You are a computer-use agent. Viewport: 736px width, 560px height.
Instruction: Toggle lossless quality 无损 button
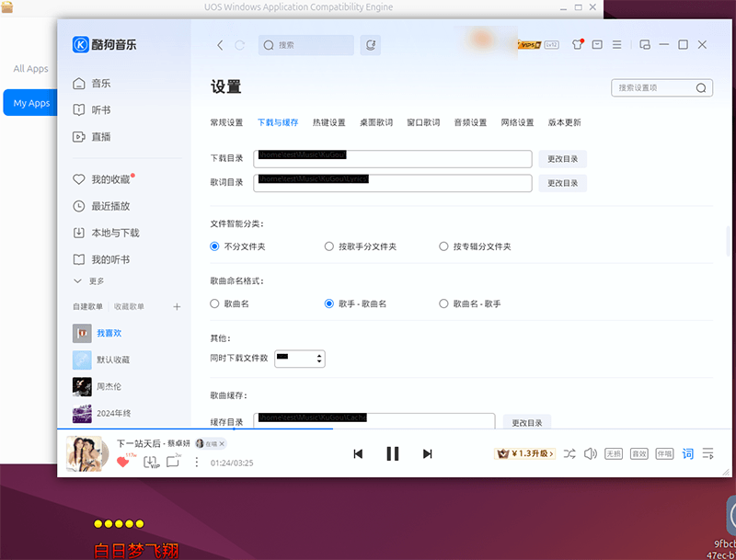(614, 453)
